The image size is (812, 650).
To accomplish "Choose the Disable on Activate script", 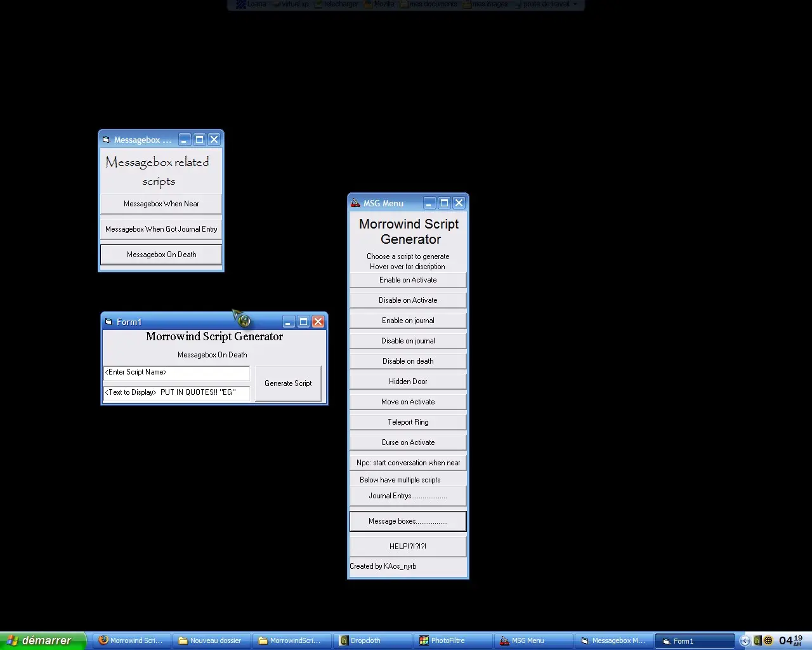I will pos(408,300).
